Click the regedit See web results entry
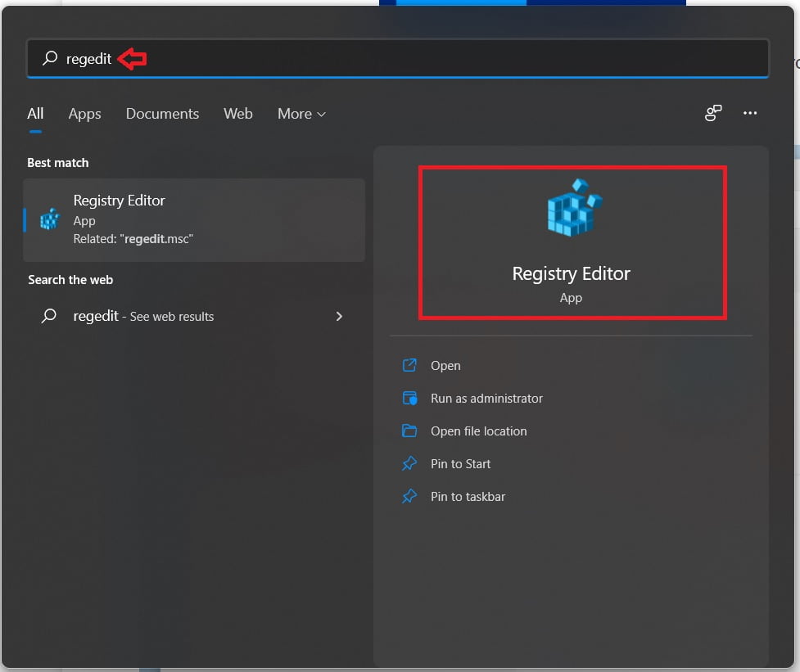 pos(194,316)
